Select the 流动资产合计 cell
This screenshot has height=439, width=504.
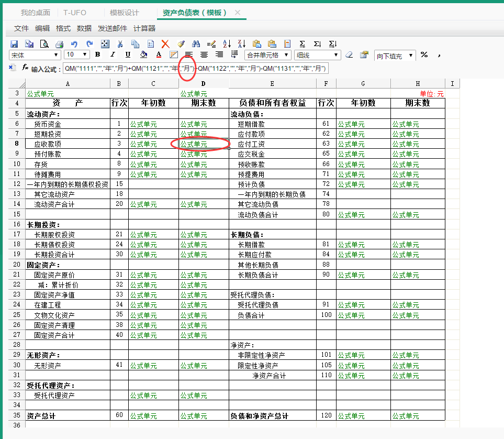[x=68, y=204]
